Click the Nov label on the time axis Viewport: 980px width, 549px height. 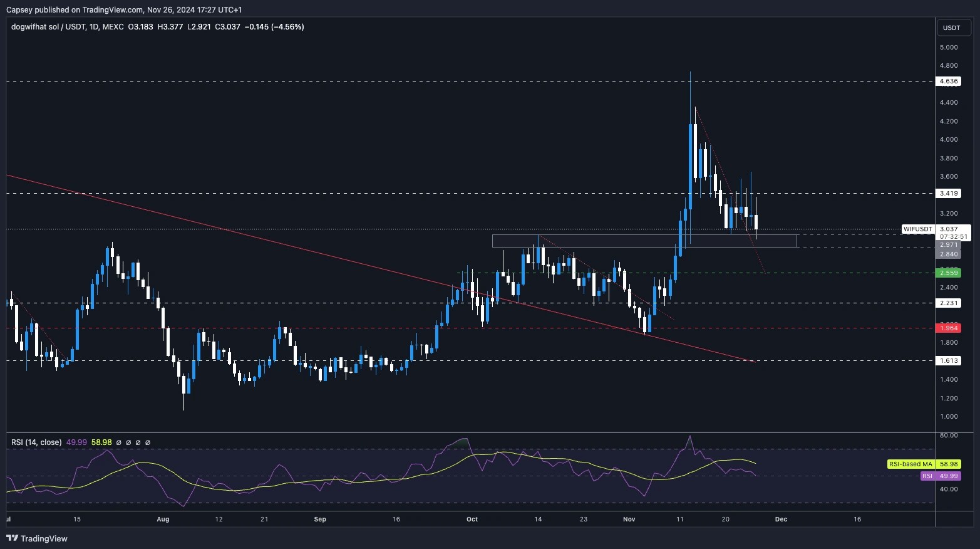click(x=629, y=520)
